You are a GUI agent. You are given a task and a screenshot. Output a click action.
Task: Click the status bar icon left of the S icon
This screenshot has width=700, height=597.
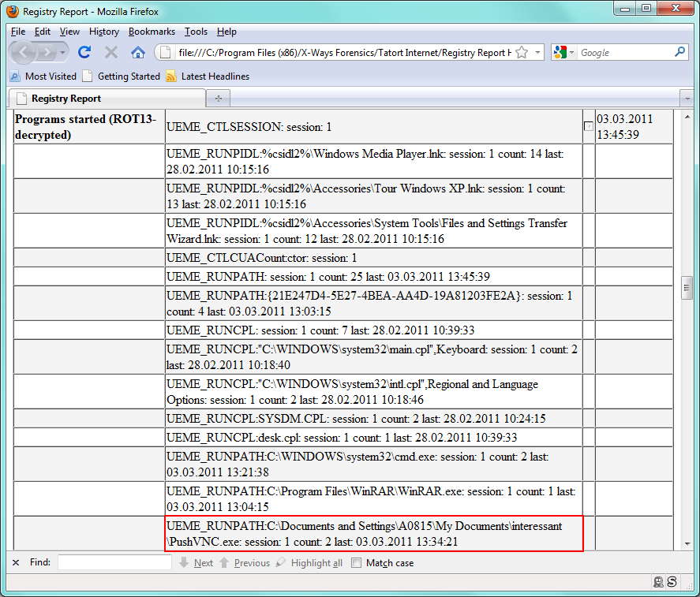tap(658, 582)
